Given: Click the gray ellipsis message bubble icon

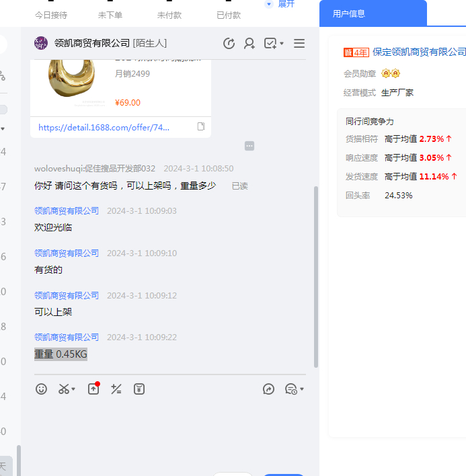Looking at the screenshot, I should click(x=249, y=146).
